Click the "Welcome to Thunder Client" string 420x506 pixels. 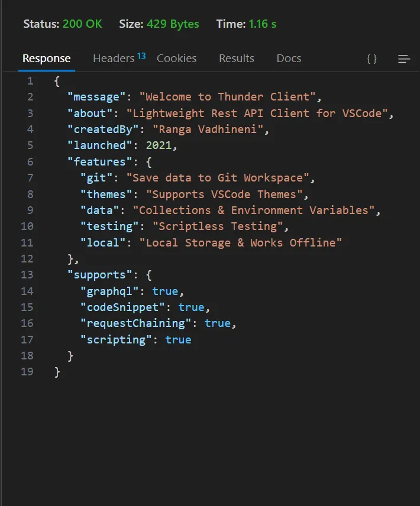pos(227,97)
